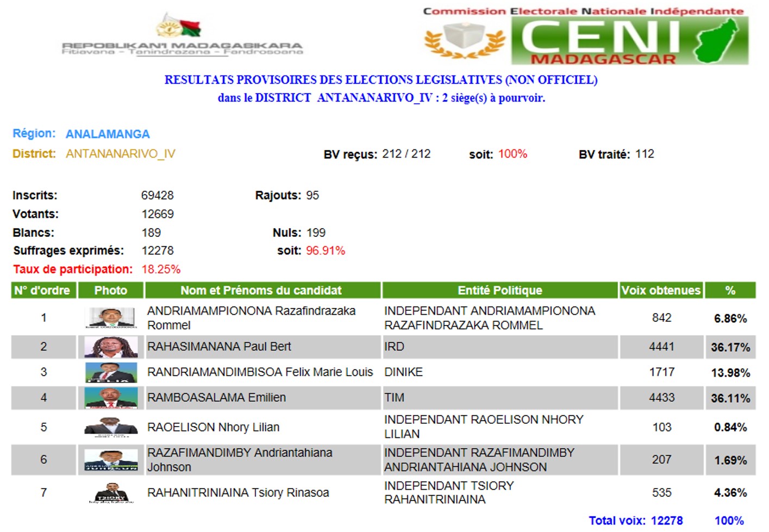The height and width of the screenshot is (532, 769).
Task: Click the Rajouts value 95
Action: click(312, 195)
